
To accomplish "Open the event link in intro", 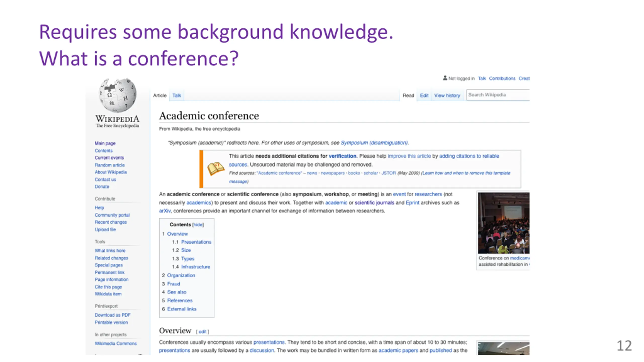I will coord(399,194).
